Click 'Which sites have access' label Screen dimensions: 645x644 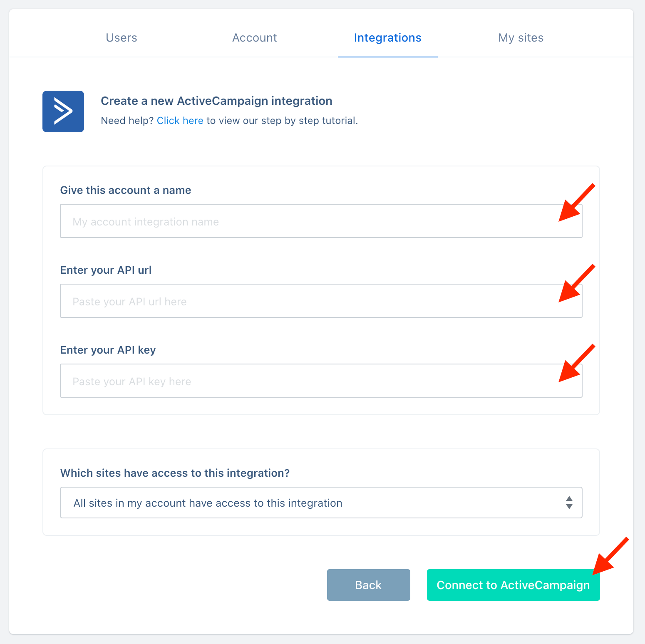coord(175,473)
